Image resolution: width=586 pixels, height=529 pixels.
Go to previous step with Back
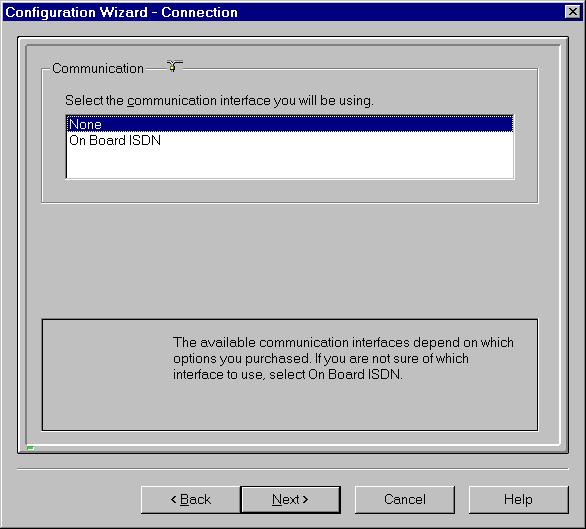(x=191, y=499)
